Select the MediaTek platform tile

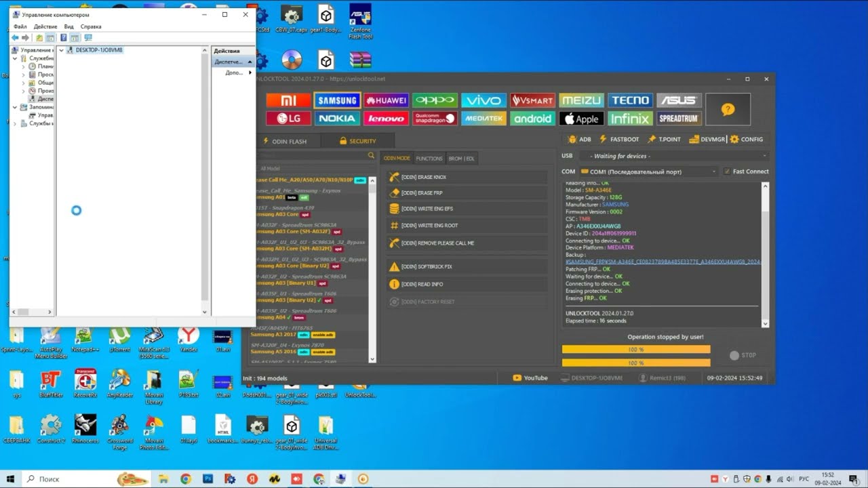(484, 119)
